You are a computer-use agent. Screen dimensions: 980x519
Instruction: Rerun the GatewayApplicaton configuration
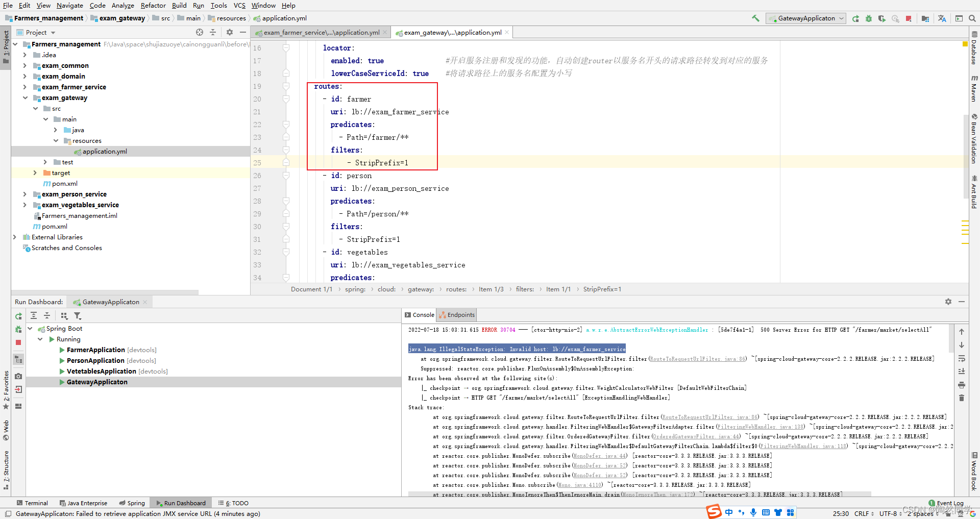(x=855, y=18)
